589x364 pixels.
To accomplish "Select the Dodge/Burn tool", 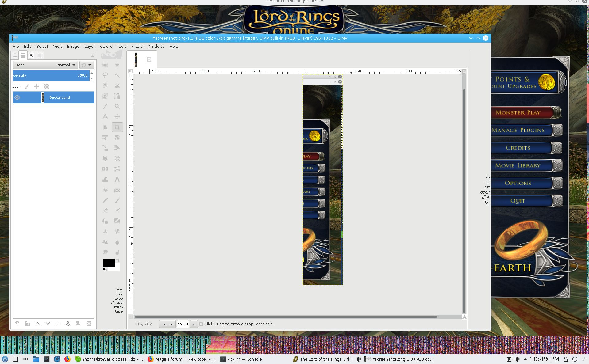I will pos(117,252).
